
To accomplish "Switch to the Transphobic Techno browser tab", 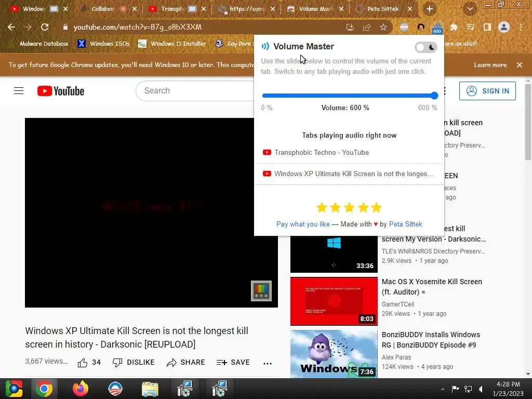I will [177, 9].
